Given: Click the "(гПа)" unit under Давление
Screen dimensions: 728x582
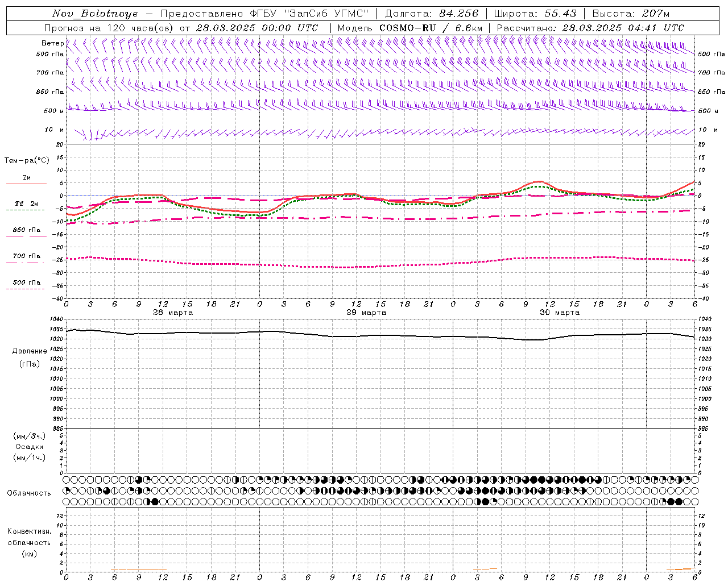Looking at the screenshot, I should tap(30, 364).
